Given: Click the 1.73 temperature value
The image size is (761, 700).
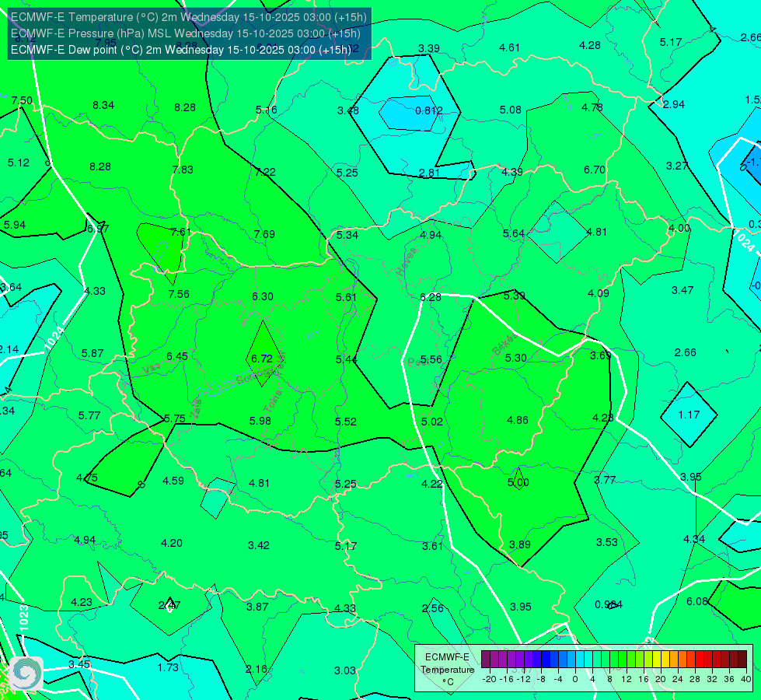Looking at the screenshot, I should click(168, 667).
